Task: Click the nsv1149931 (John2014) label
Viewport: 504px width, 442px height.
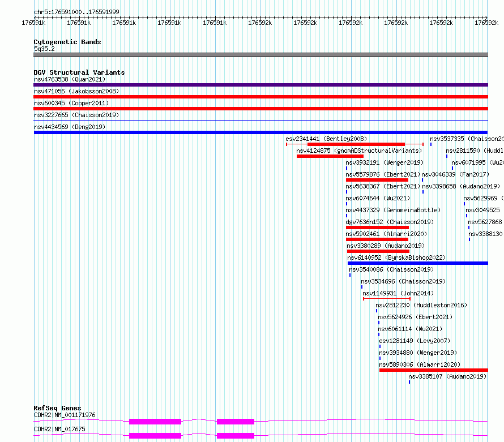Action: [x=398, y=293]
